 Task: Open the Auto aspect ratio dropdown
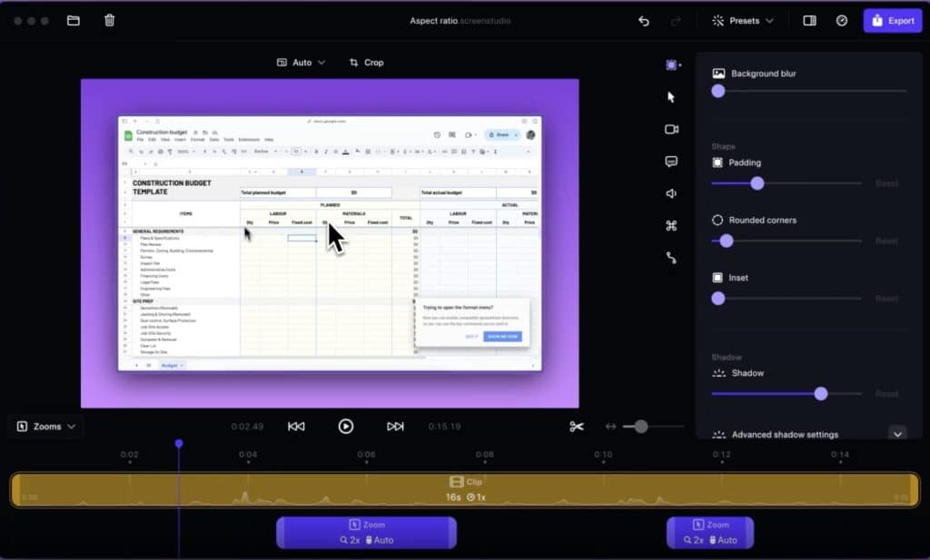pos(302,63)
